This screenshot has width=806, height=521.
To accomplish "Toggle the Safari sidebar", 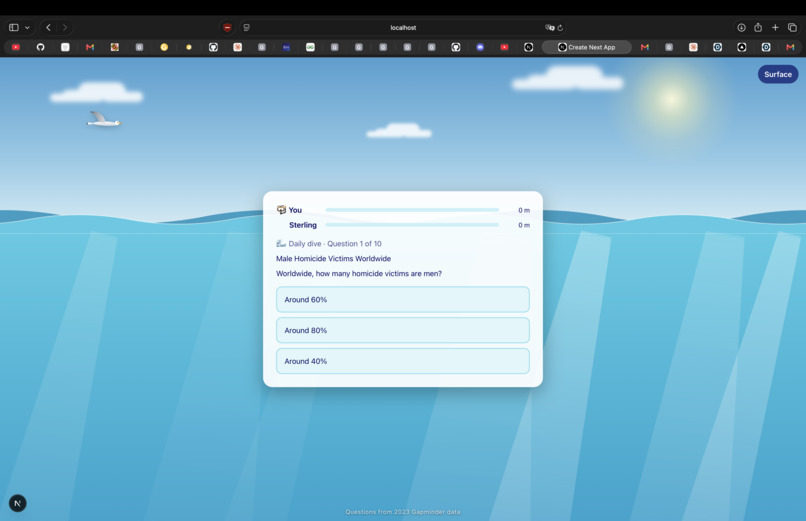I will pos(14,27).
